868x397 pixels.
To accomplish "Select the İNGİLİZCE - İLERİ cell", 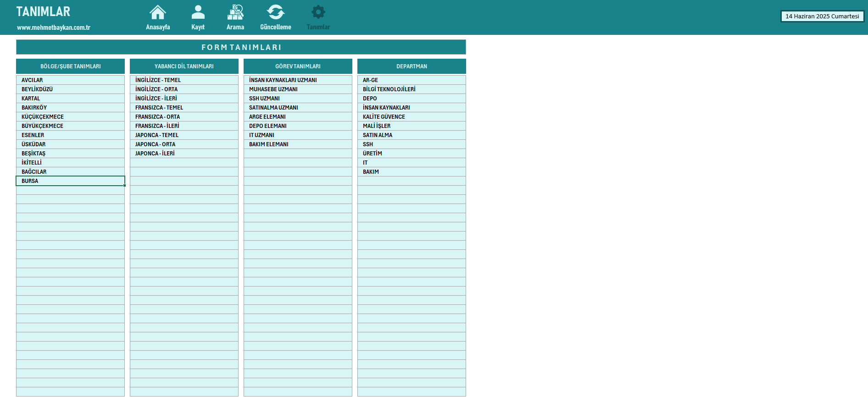I will click(x=184, y=99).
